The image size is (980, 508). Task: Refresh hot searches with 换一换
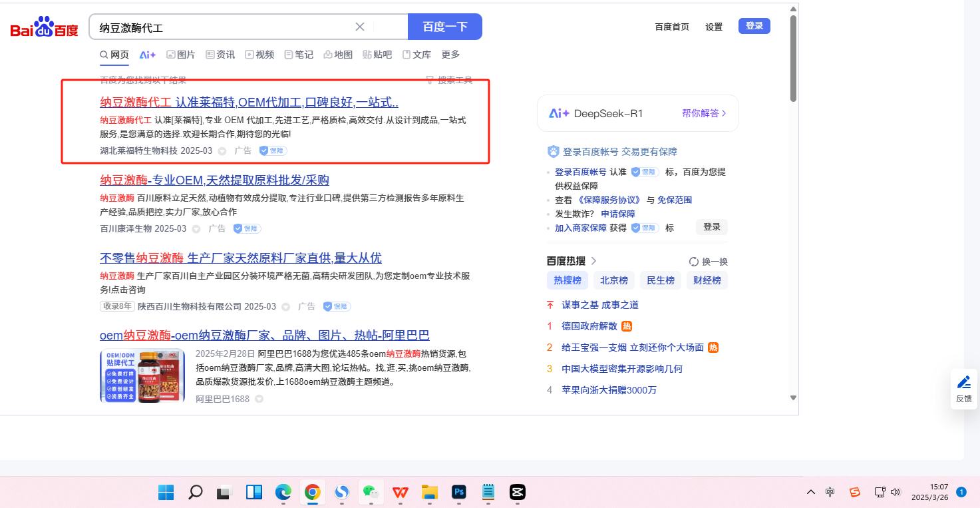[x=708, y=262]
